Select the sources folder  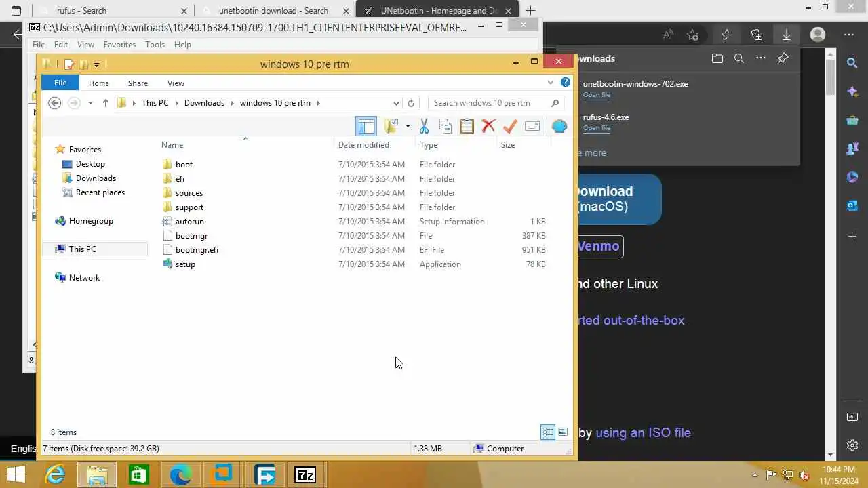pos(189,193)
